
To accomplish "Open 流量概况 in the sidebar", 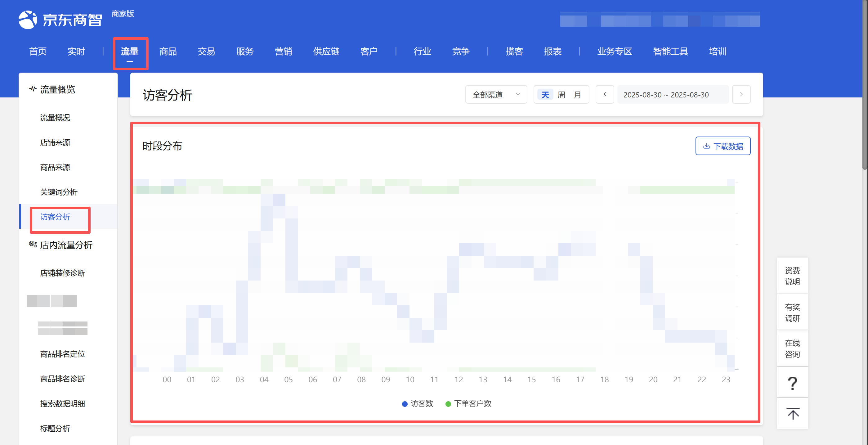I will (x=55, y=118).
